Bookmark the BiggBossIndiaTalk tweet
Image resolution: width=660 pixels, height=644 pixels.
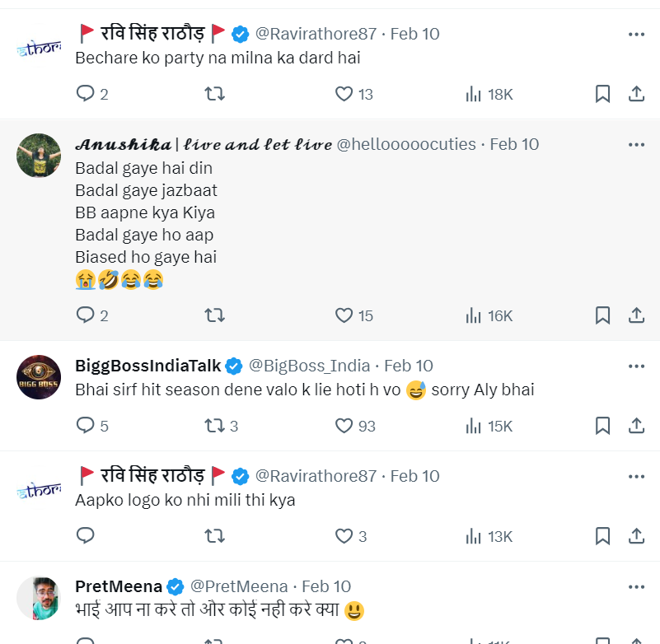point(602,426)
